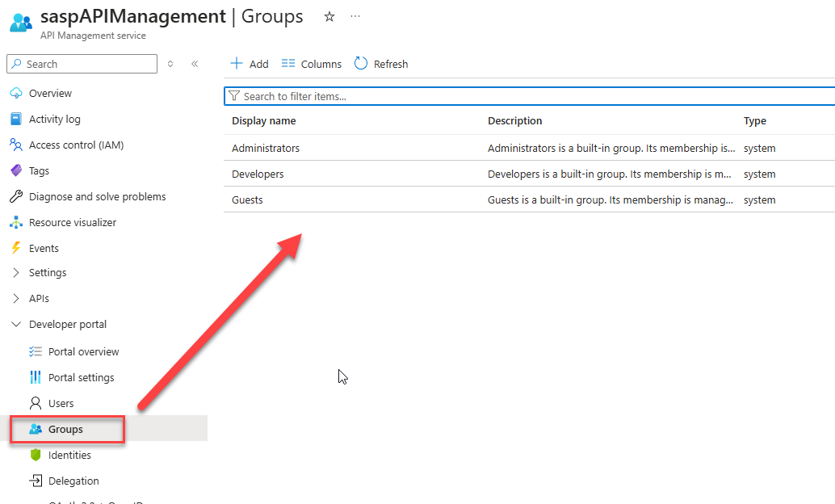The image size is (835, 504).
Task: Expand the APIs section
Action: click(16, 298)
